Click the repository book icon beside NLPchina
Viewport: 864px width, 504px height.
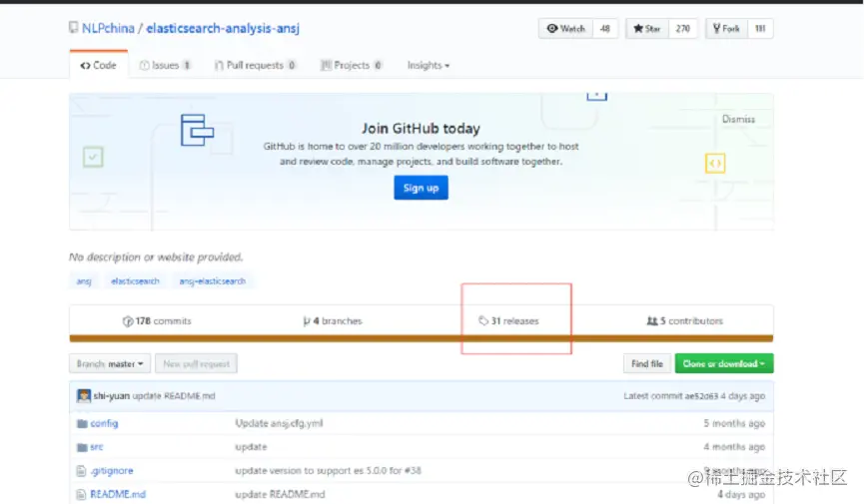tap(73, 28)
